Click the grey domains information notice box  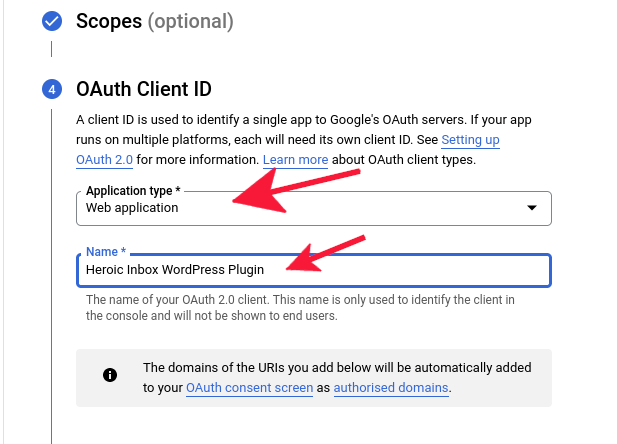(x=314, y=378)
